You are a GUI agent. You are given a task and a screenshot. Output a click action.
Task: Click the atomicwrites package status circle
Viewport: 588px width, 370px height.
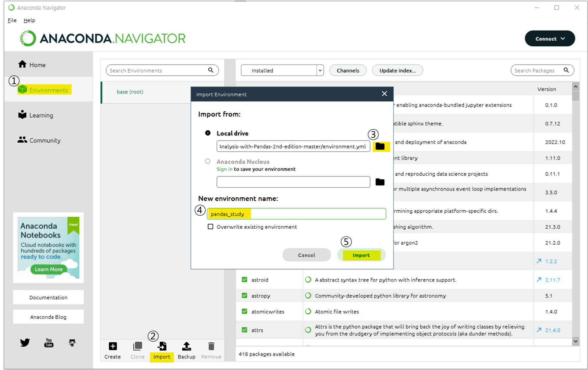(308, 311)
